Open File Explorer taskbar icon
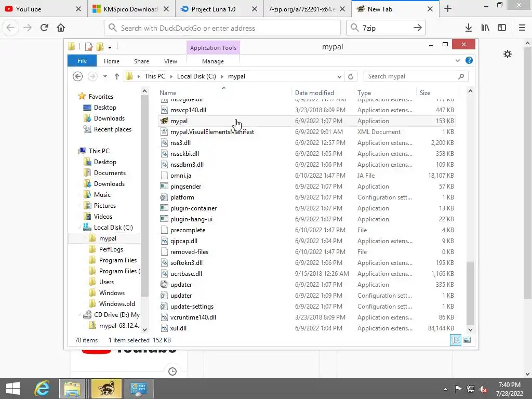The width and height of the screenshot is (532, 399). coord(72,388)
